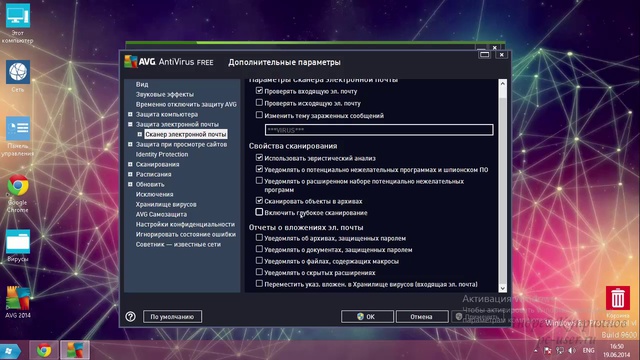This screenshot has height=360, width=640.
Task: Open Исключения settings item
Action: tap(155, 194)
